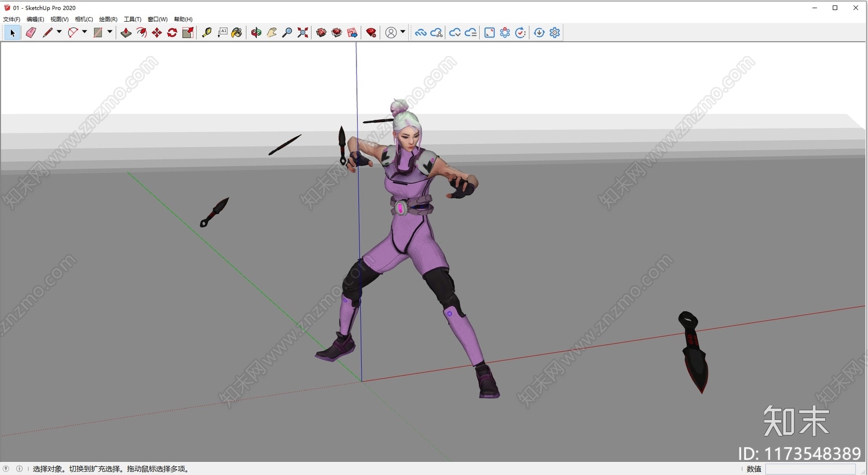Open the 文件(F) menu
The height and width of the screenshot is (475, 868).
click(x=11, y=19)
